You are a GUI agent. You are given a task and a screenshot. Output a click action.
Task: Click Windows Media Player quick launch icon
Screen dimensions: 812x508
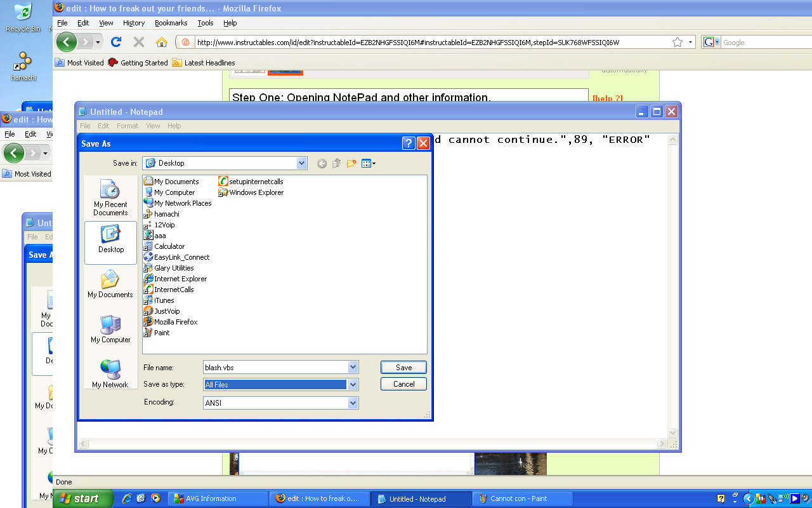coord(155,498)
